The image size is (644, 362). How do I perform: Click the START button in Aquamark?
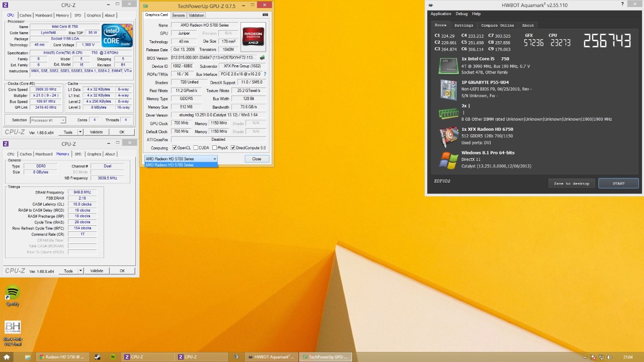click(618, 184)
